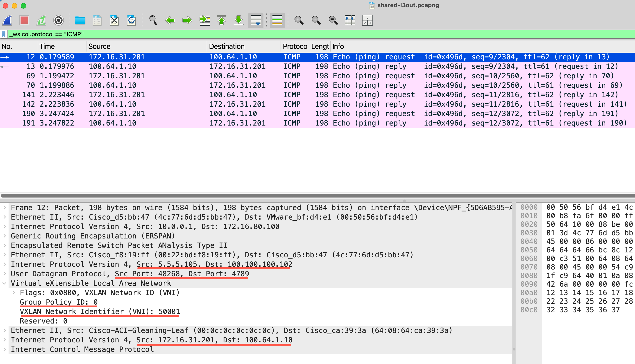This screenshot has height=364, width=635.
Task: Expand IPv4 Src 172.16.31.201 row
Action: click(x=5, y=340)
